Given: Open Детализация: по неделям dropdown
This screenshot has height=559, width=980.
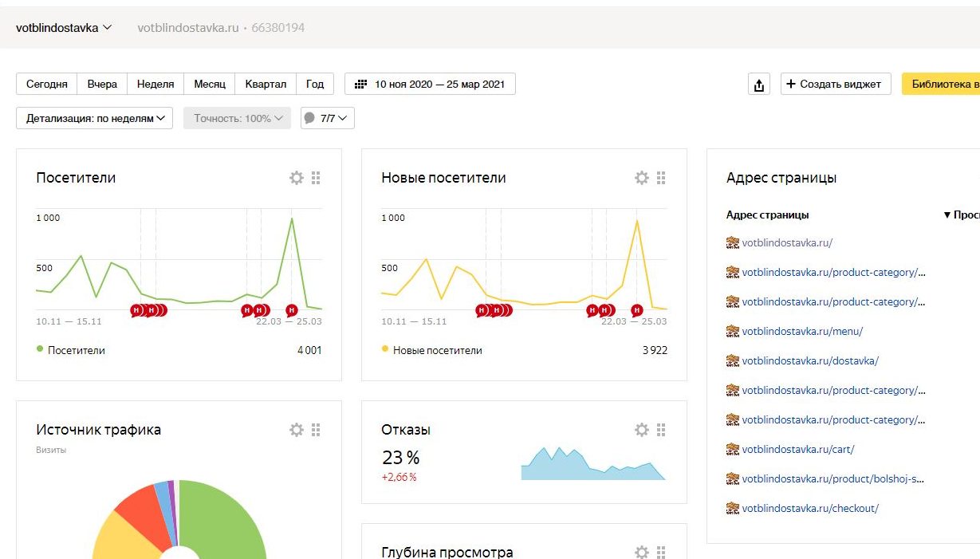Looking at the screenshot, I should coord(94,118).
